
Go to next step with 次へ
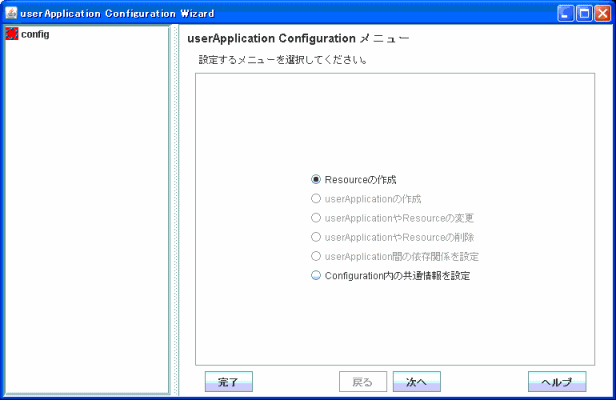pos(417,382)
